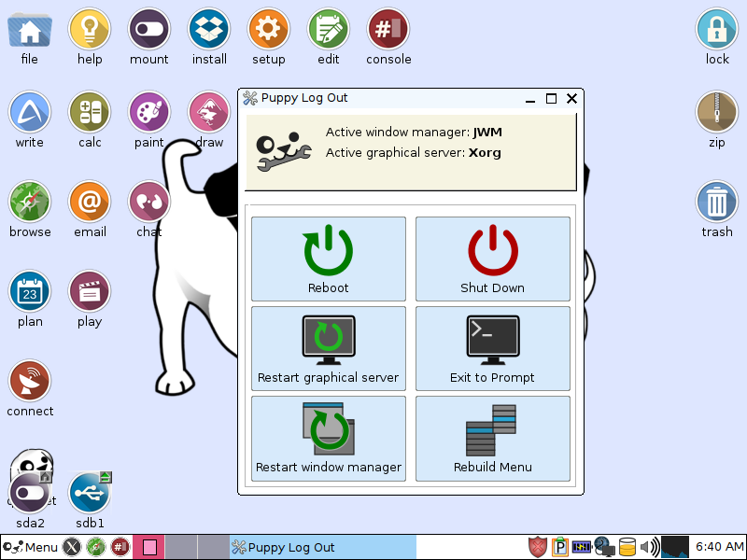Open the trash bin icon
Image resolution: width=747 pixels, height=560 pixels.
click(717, 202)
